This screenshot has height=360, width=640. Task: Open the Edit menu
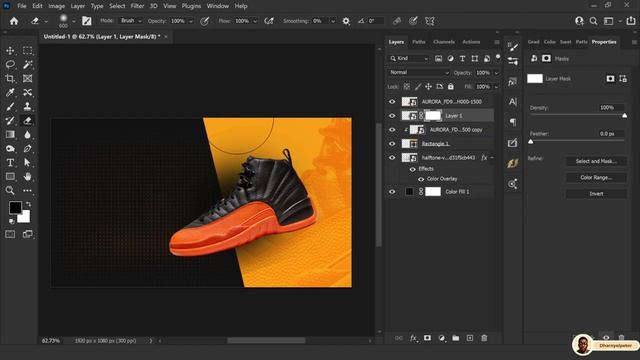[37, 6]
